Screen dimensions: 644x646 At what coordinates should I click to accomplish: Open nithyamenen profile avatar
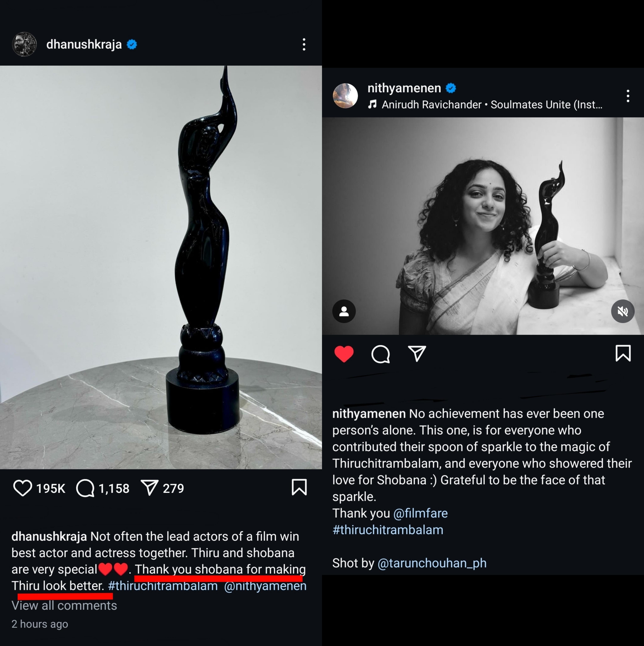coord(345,96)
